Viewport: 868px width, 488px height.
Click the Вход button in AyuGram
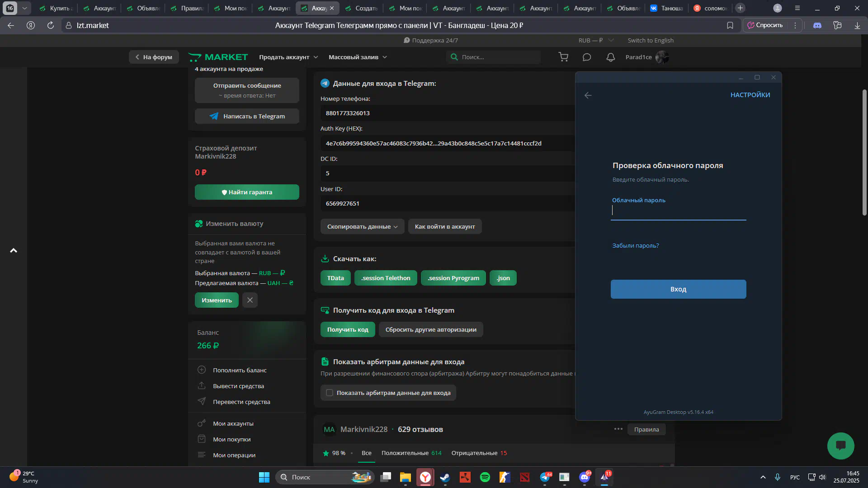[678, 289]
